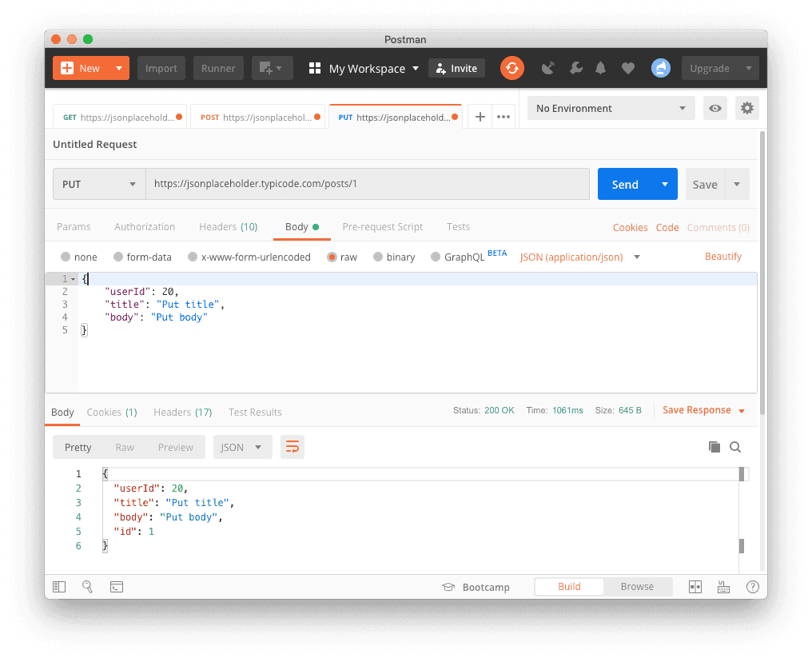
Task: Open the Postman console icon
Action: [116, 587]
